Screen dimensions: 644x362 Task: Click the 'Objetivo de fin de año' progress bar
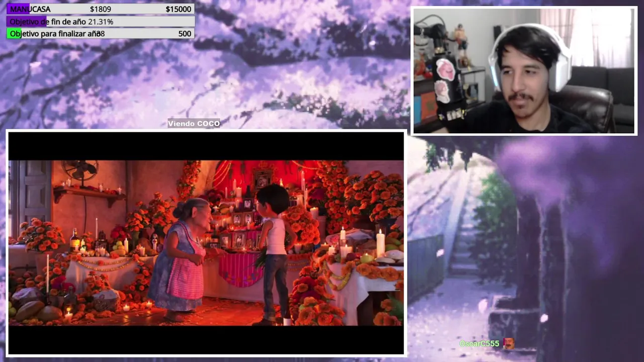101,22
